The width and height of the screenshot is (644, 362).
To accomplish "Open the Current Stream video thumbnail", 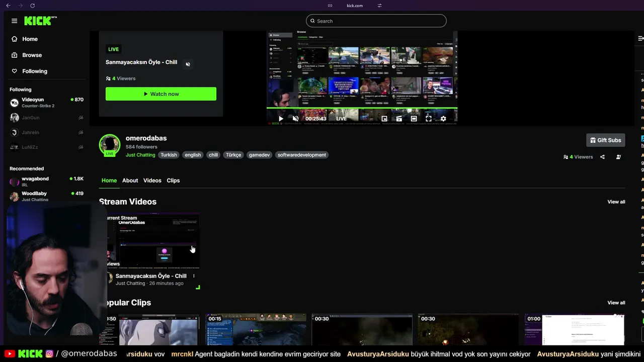I will tap(153, 240).
